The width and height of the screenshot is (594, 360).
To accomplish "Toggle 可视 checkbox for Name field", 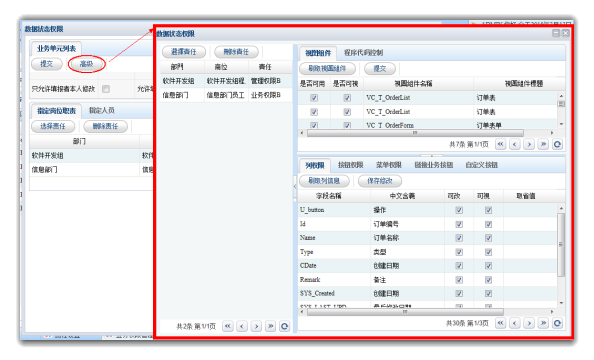I will click(488, 238).
